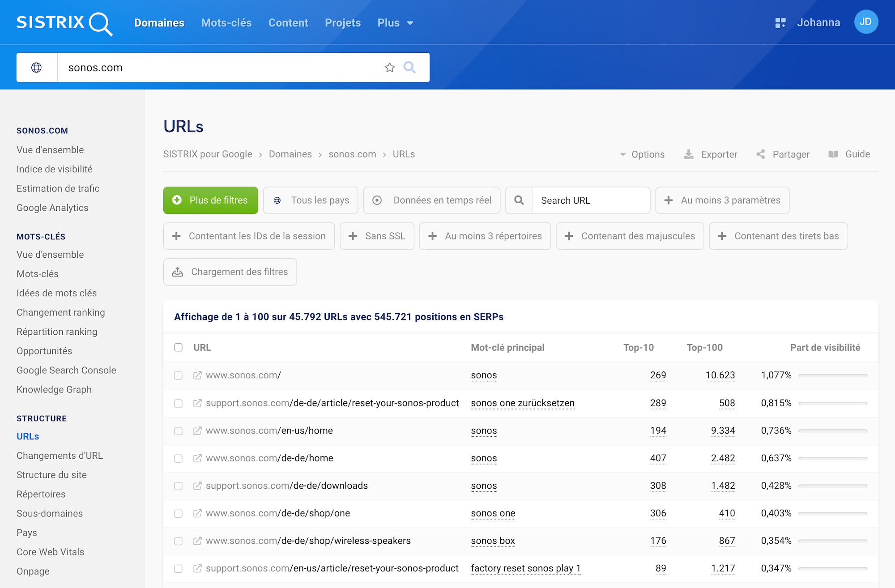Sort by Part de visibilité column header
Screen dimensions: 895x588
(825, 348)
